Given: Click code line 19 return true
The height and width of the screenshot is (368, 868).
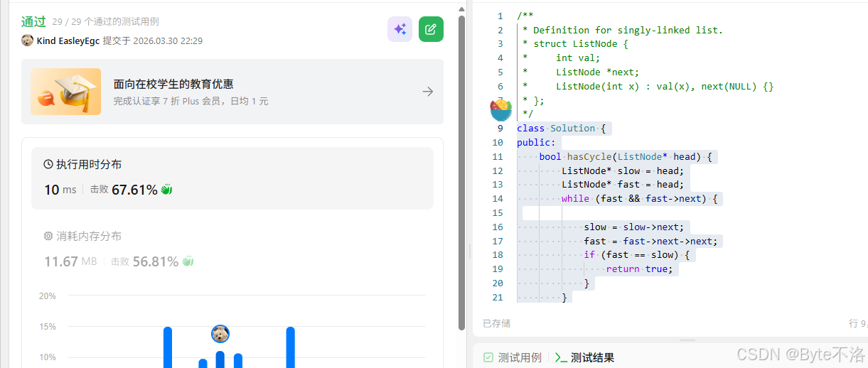Looking at the screenshot, I should pyautogui.click(x=639, y=269).
